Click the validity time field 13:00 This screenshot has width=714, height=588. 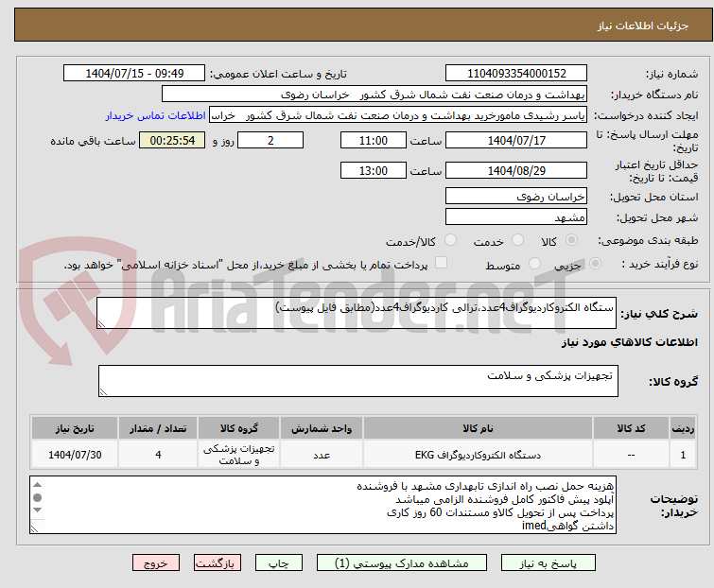click(x=373, y=171)
